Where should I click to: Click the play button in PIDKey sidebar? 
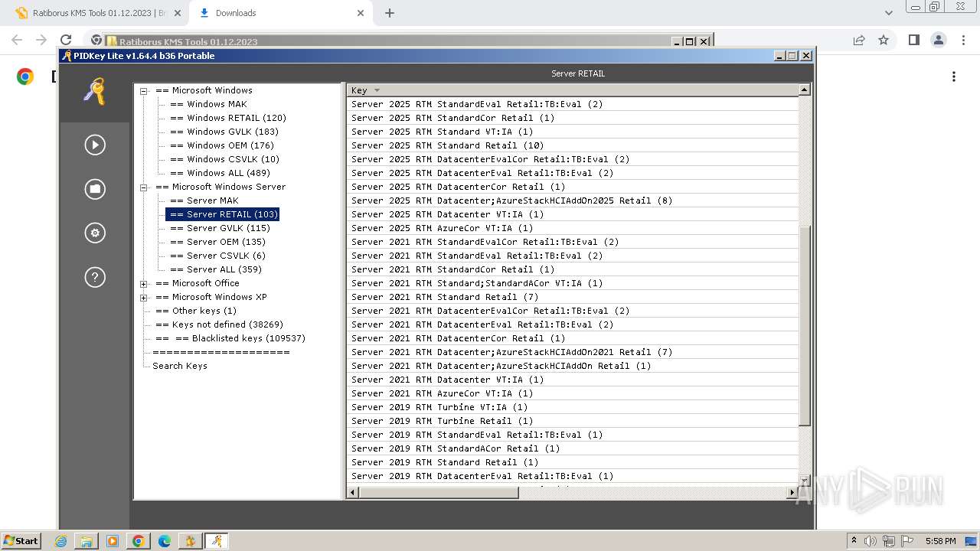coord(95,145)
